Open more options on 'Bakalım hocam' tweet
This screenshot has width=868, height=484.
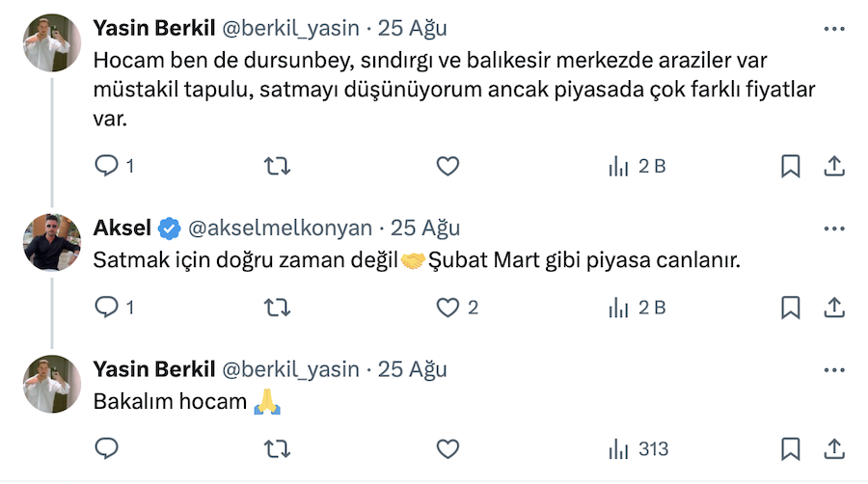coord(834,369)
